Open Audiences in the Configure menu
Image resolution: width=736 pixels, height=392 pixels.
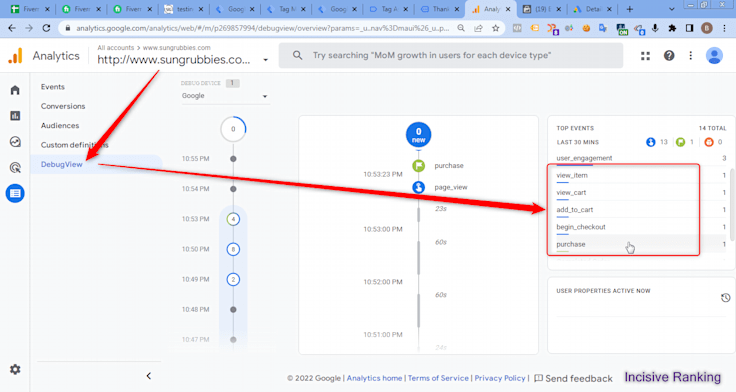[60, 125]
